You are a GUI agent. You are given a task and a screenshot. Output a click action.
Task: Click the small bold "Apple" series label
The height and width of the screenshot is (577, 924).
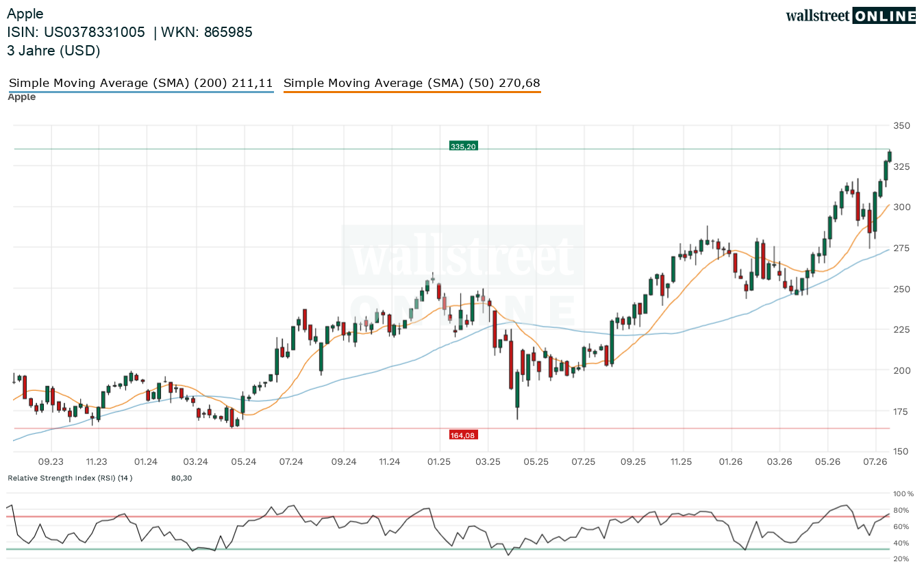pyautogui.click(x=22, y=97)
